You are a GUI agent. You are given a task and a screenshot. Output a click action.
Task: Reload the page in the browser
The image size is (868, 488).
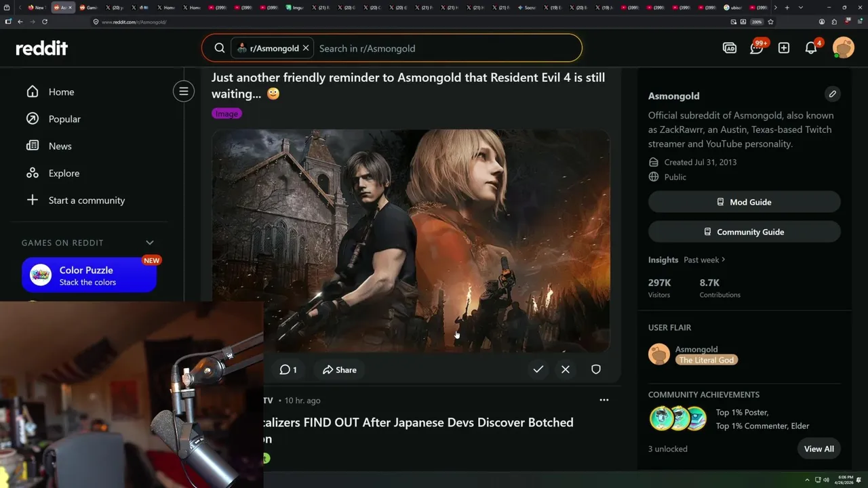point(45,22)
